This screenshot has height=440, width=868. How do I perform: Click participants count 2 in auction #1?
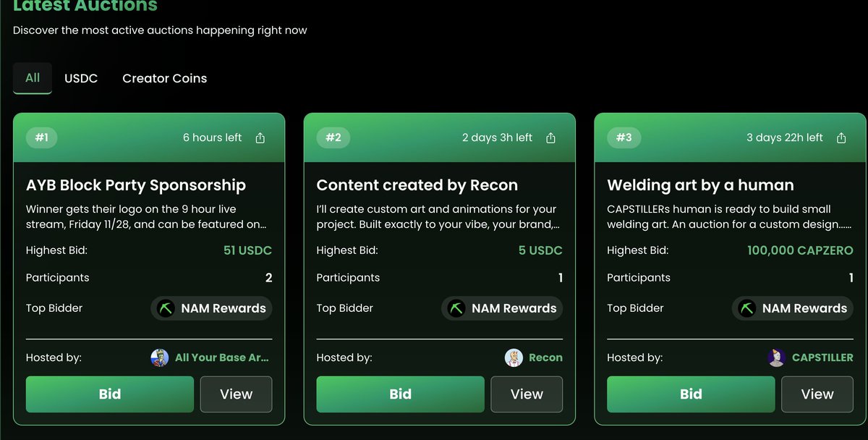(x=268, y=278)
